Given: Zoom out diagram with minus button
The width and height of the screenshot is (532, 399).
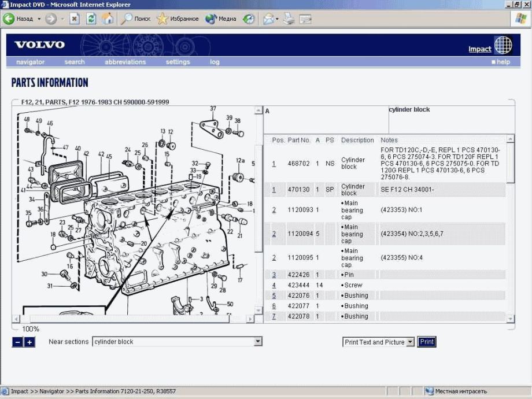Looking at the screenshot, I should [17, 342].
